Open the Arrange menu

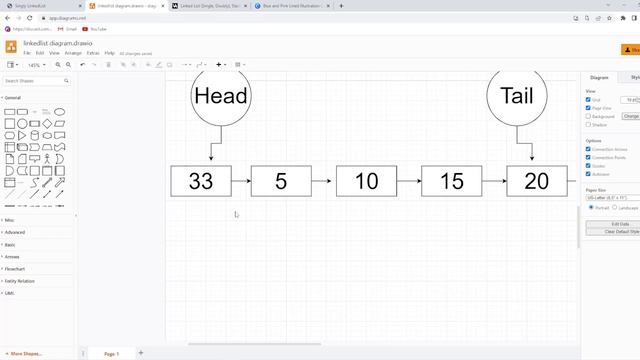click(73, 53)
